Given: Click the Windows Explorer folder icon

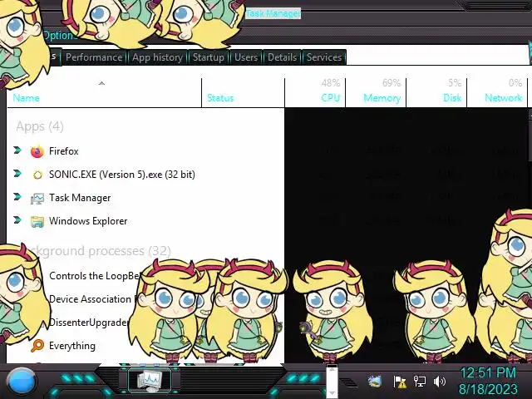Looking at the screenshot, I should 37,222.
